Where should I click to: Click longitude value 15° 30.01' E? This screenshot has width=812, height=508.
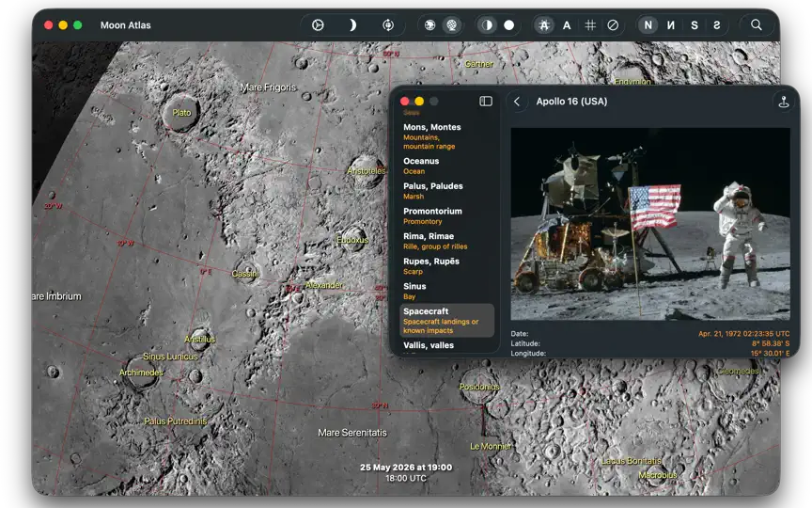[x=770, y=353]
